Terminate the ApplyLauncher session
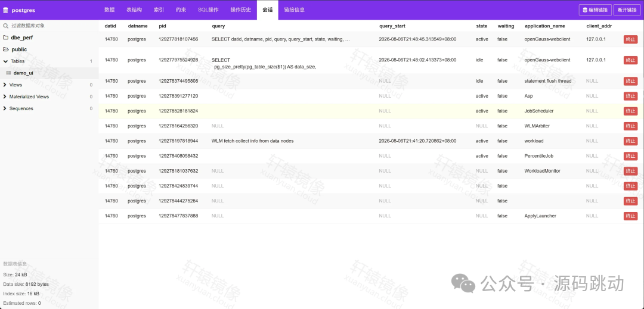Screen dimensions: 644x309 pyautogui.click(x=630, y=216)
